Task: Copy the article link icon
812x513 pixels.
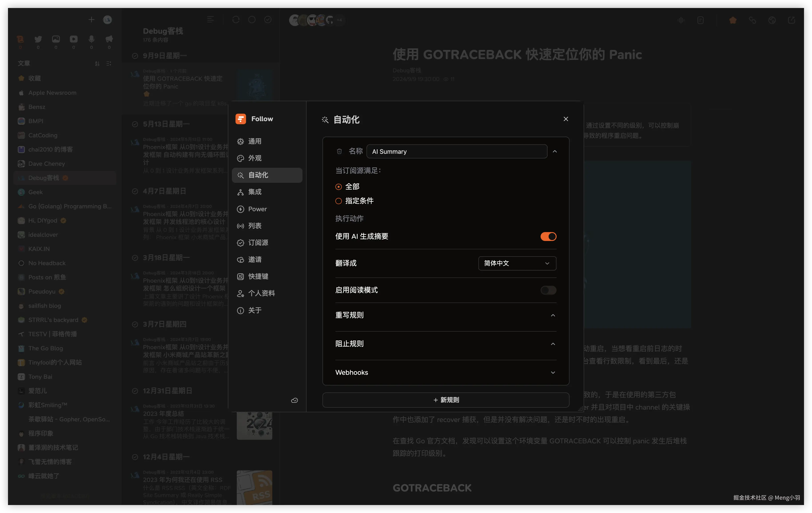Action: pos(752,21)
